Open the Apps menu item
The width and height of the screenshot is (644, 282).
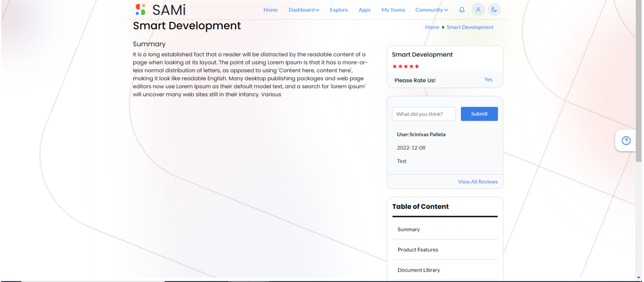365,10
